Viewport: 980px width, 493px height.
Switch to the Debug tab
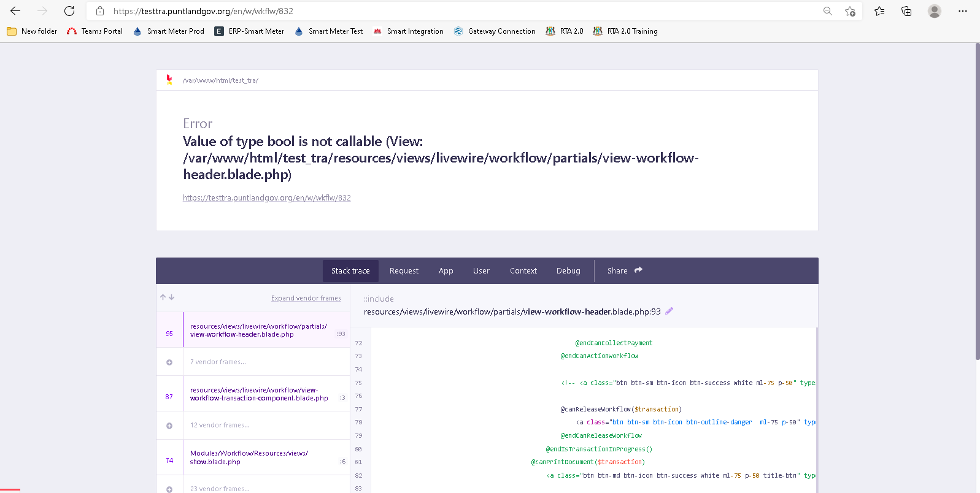(x=568, y=270)
